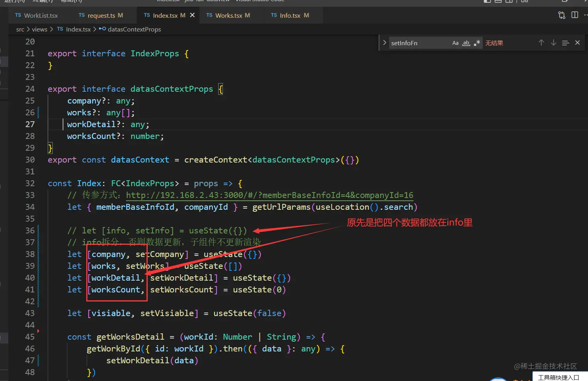588x381 pixels.
Task: Go to previous find match arrow
Action: point(542,43)
